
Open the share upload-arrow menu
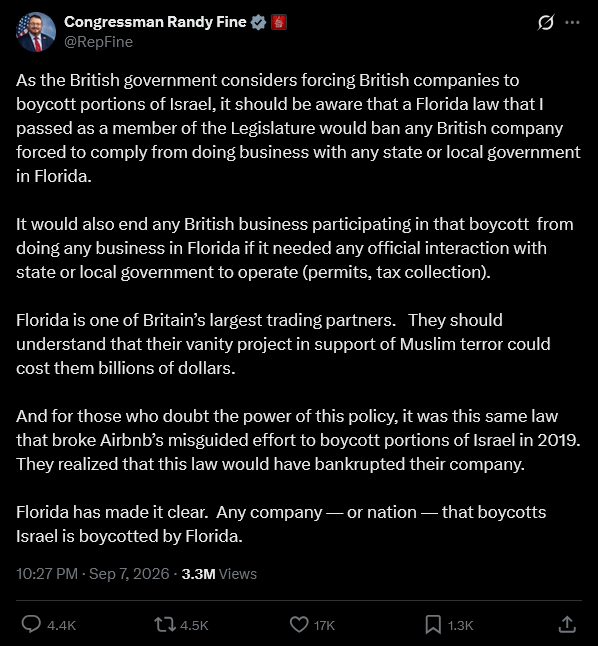(567, 624)
